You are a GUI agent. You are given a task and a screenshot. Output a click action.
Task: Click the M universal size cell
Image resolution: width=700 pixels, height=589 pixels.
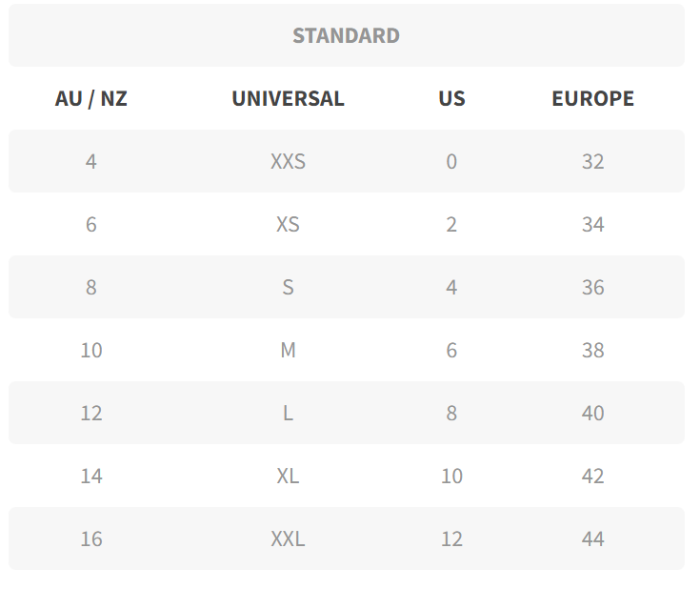pos(288,350)
